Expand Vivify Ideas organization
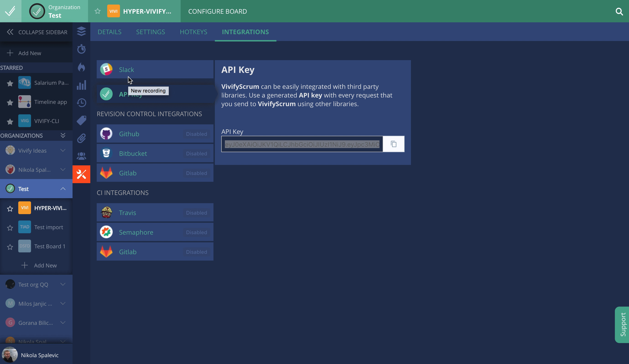The image size is (629, 364). tap(63, 150)
